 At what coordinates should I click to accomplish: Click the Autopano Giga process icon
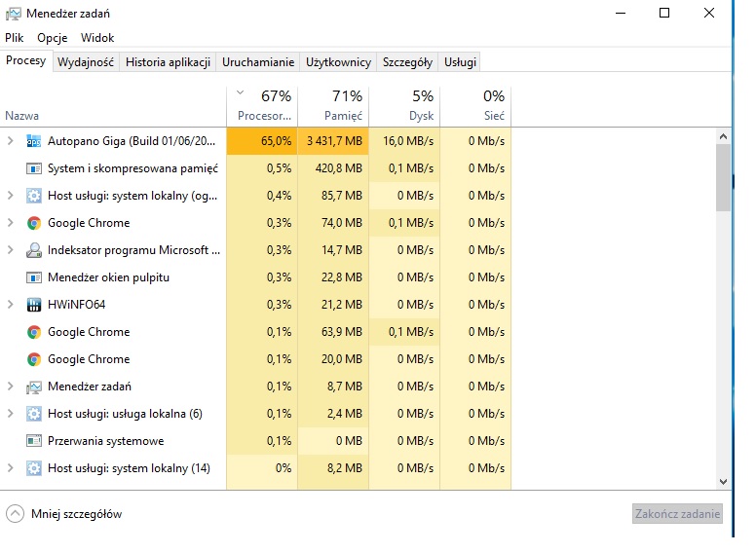pos(34,141)
